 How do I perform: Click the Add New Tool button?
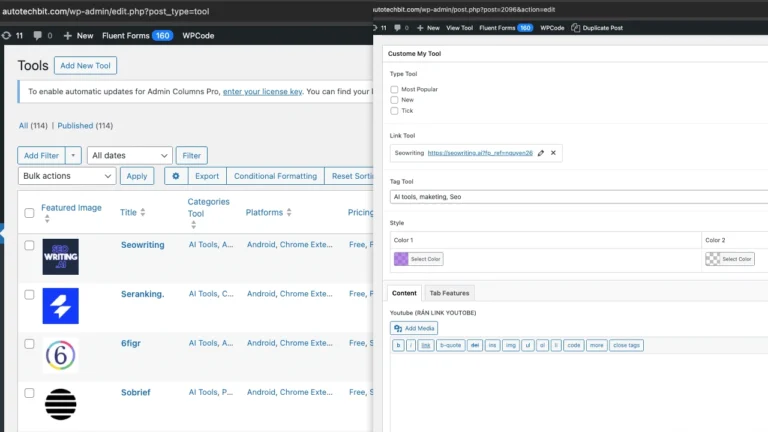86,66
